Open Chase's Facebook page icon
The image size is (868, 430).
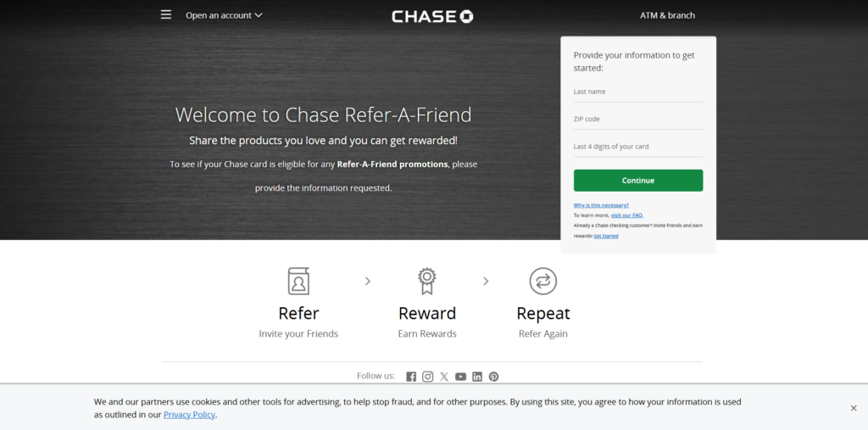pyautogui.click(x=411, y=377)
